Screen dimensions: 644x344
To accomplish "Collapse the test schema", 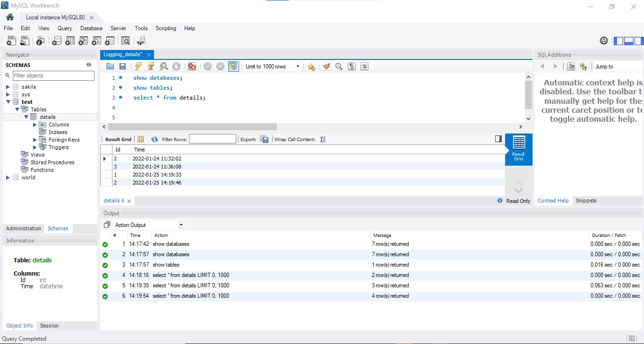I will point(8,102).
